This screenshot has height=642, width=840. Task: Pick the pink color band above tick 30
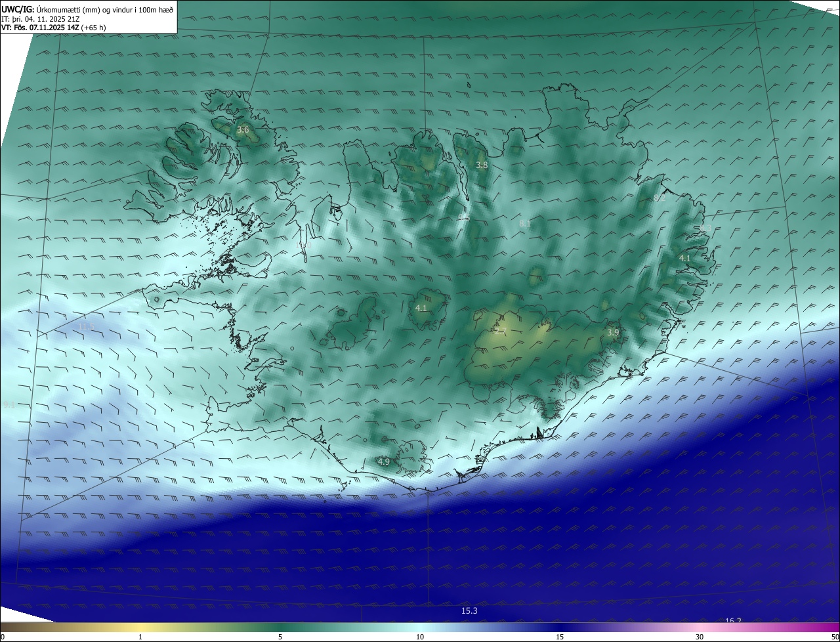tap(700, 627)
